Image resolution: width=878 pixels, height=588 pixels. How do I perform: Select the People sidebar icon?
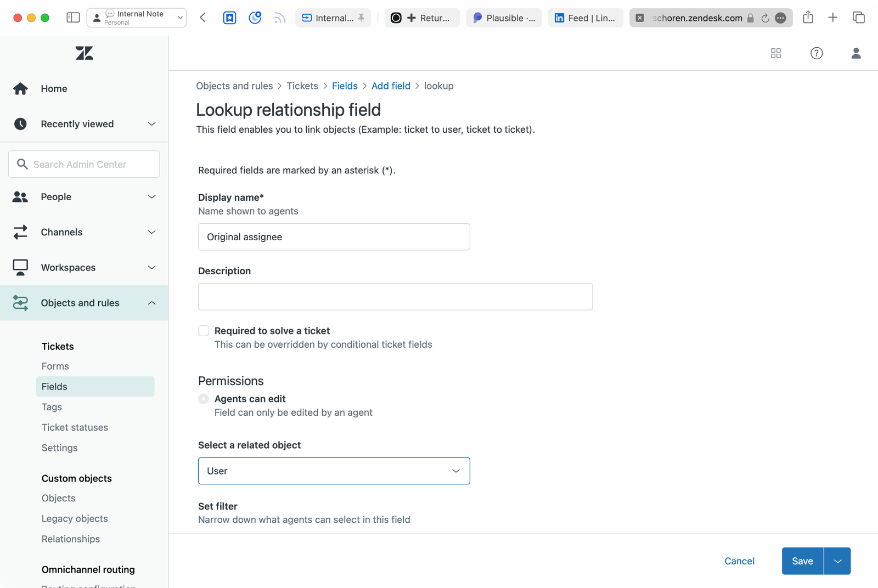coord(20,196)
